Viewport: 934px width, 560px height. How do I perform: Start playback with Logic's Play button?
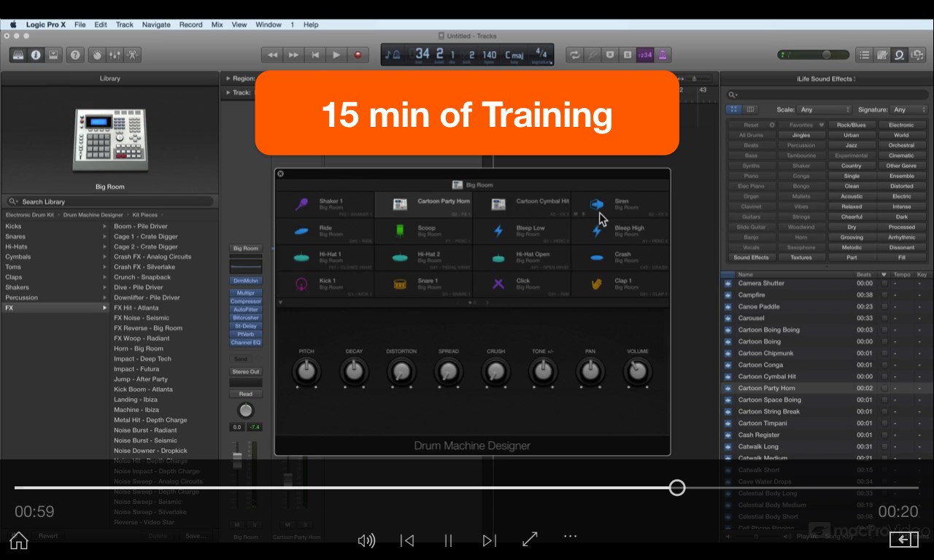click(336, 55)
